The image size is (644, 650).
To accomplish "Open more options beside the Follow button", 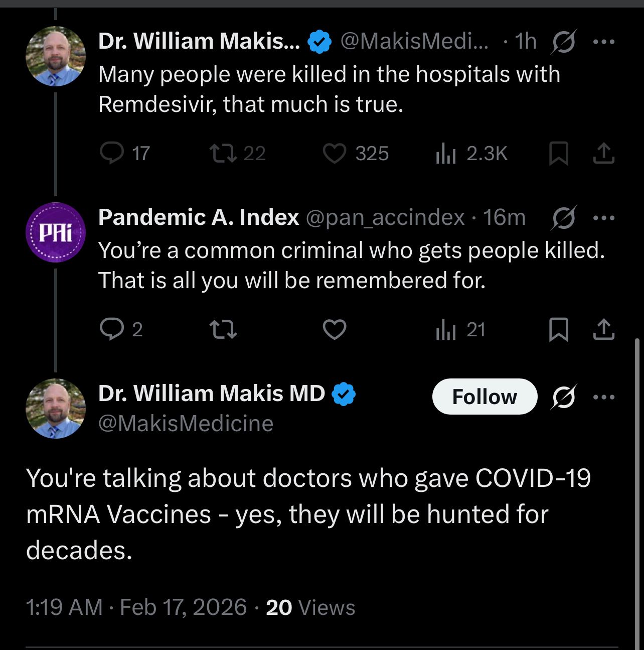I will (603, 397).
